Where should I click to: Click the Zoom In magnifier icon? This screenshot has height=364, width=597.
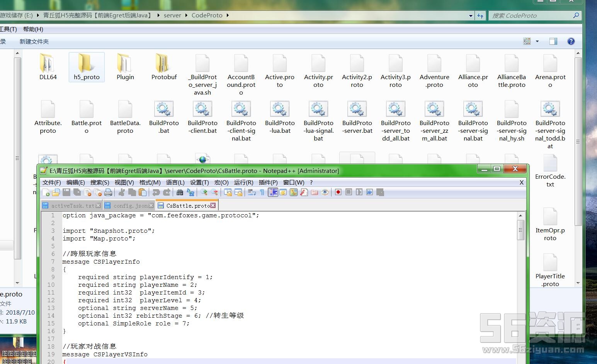click(x=204, y=192)
